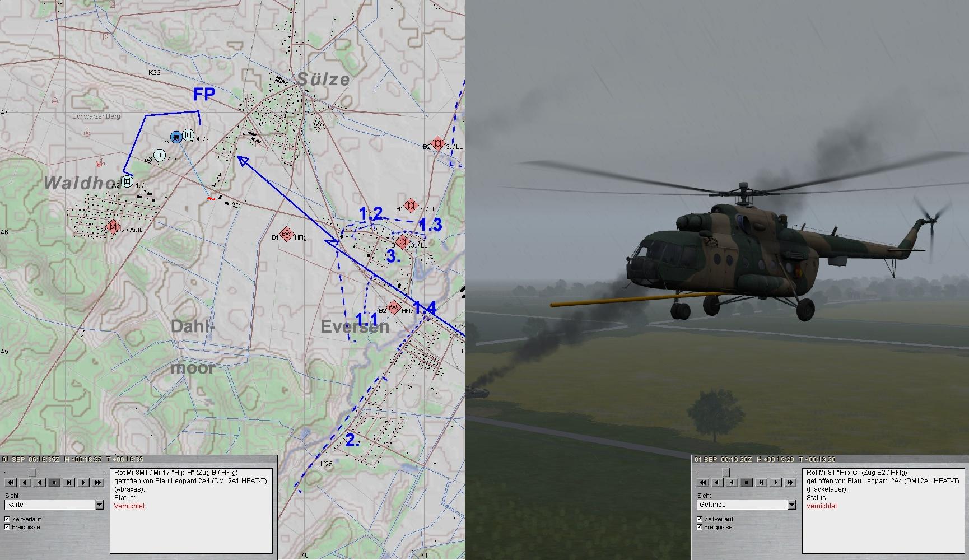Click the red B1 3. / LL airborne unit
This screenshot has width=969, height=560.
click(412, 206)
